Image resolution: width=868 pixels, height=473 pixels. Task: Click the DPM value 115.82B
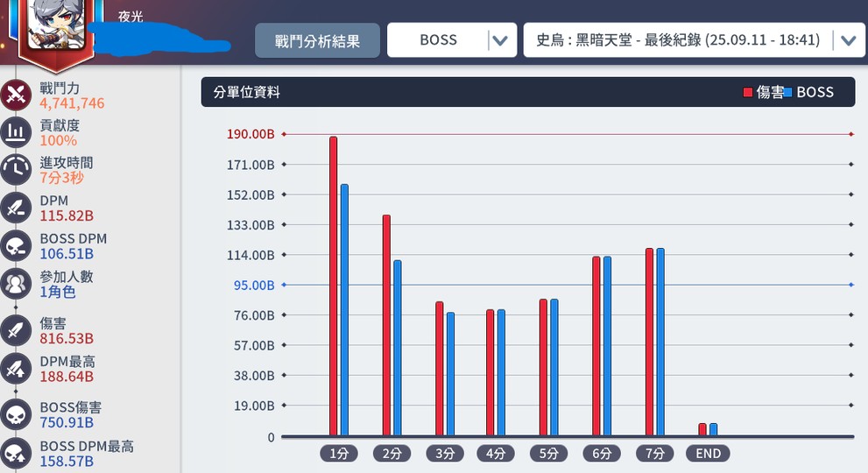tap(67, 216)
